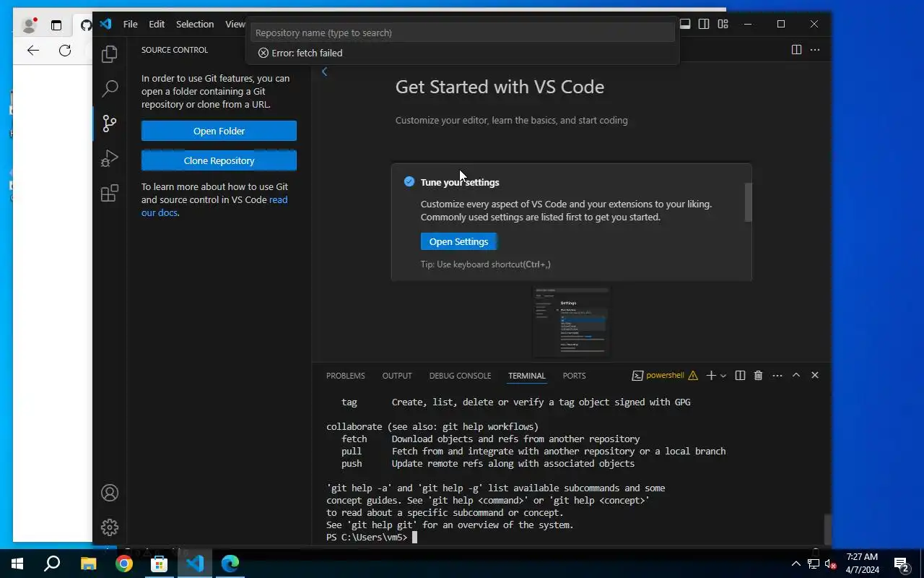
Task: Open the Selection menu
Action: pos(195,24)
